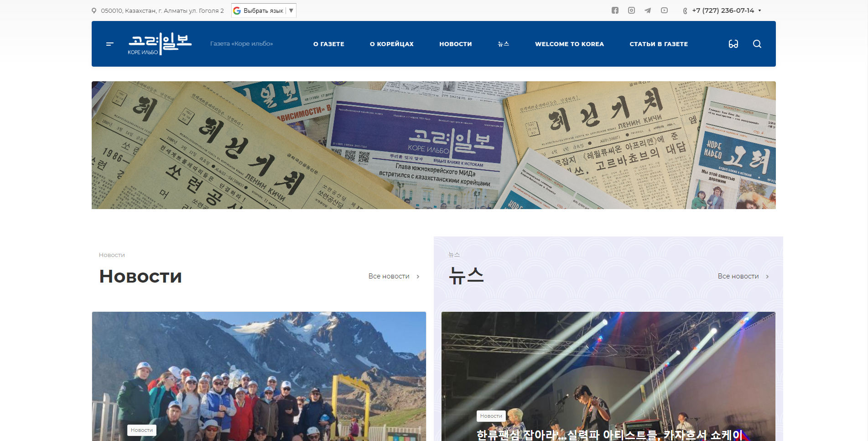Expand the phone number dropdown arrow
Viewport: 868px width, 441px height.
(x=760, y=10)
